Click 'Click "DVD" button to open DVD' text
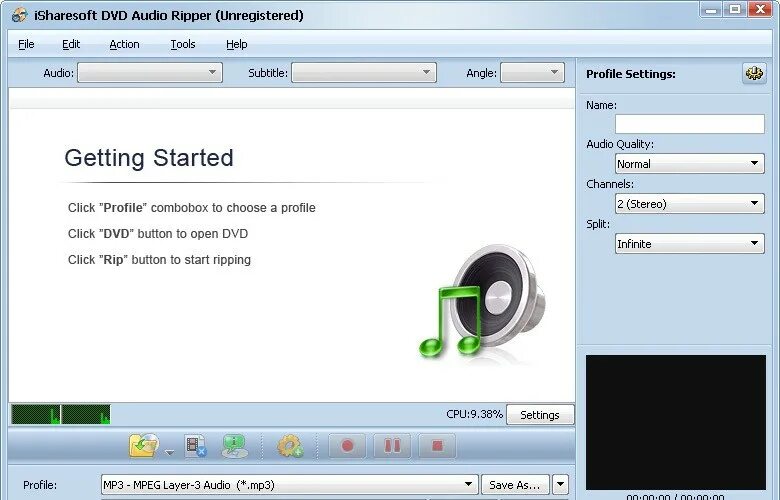780x500 pixels. (x=158, y=233)
